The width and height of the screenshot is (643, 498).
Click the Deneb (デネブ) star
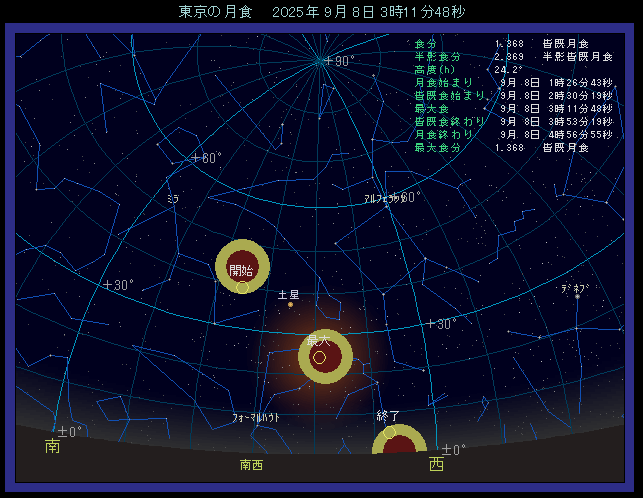(x=577, y=295)
